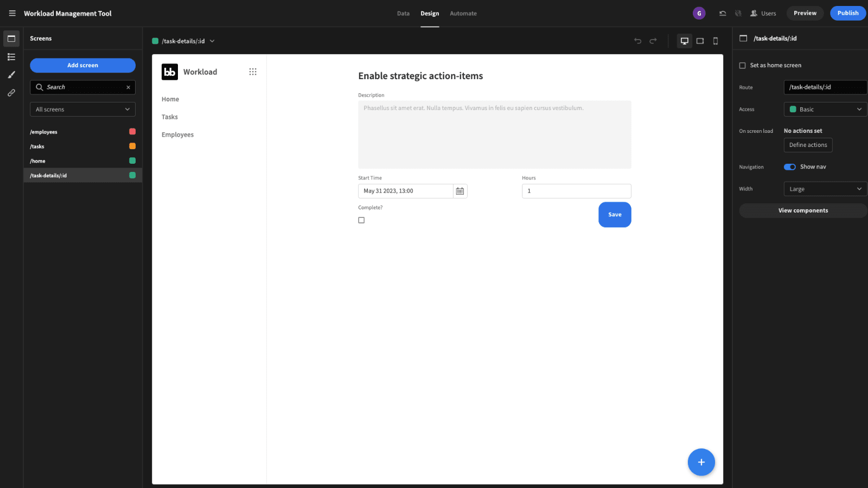Select the Screens panel icon
The image size is (868, 488).
[x=11, y=38]
